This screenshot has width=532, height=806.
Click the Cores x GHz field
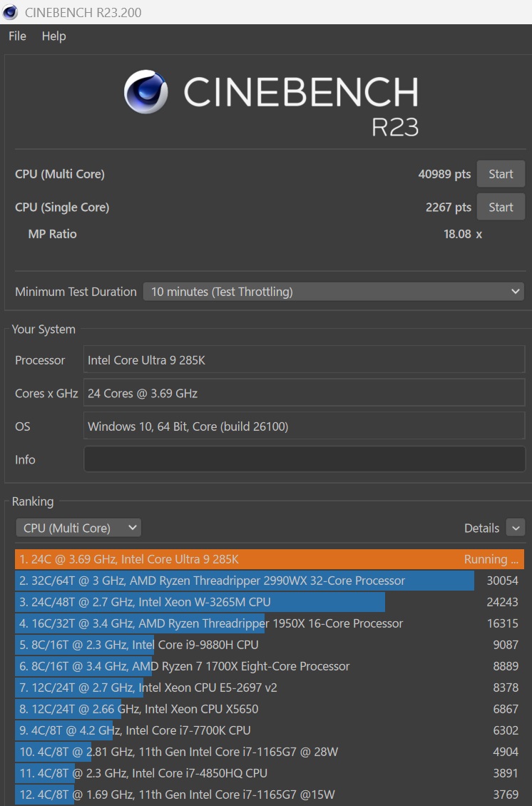[x=305, y=393]
